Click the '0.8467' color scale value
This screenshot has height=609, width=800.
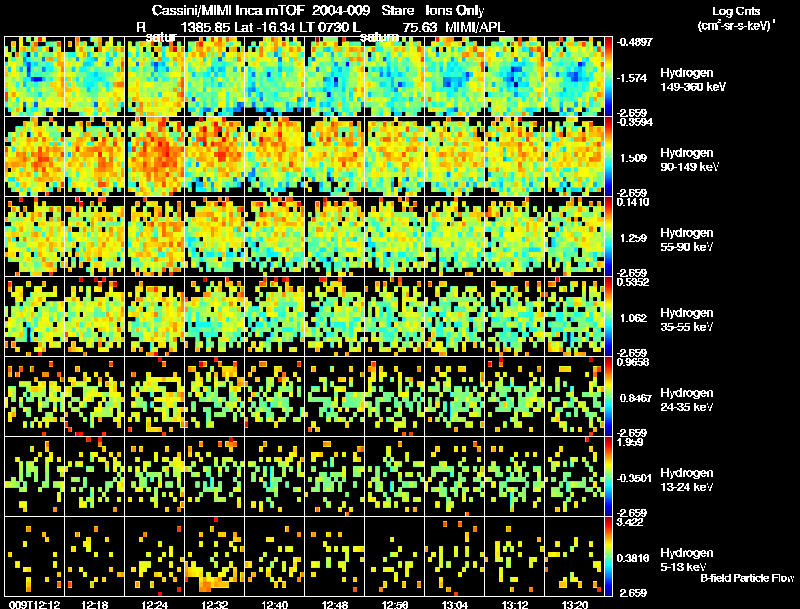(635, 398)
